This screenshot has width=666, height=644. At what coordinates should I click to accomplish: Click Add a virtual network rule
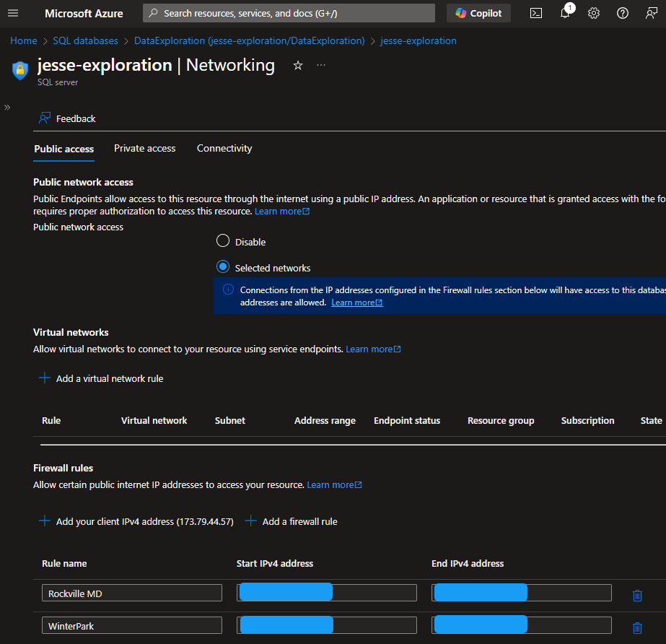coord(101,378)
